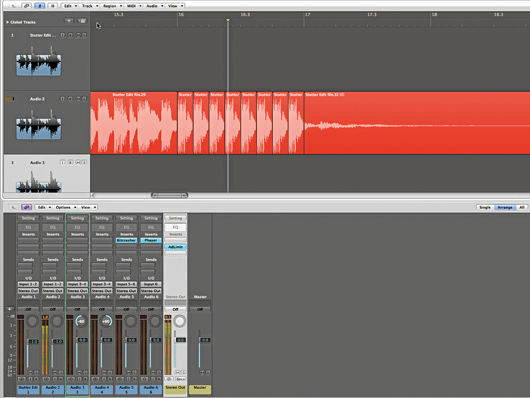The height and width of the screenshot is (398, 530).
Task: Toggle input monitoring on Audio 3 track
Action: [63, 163]
